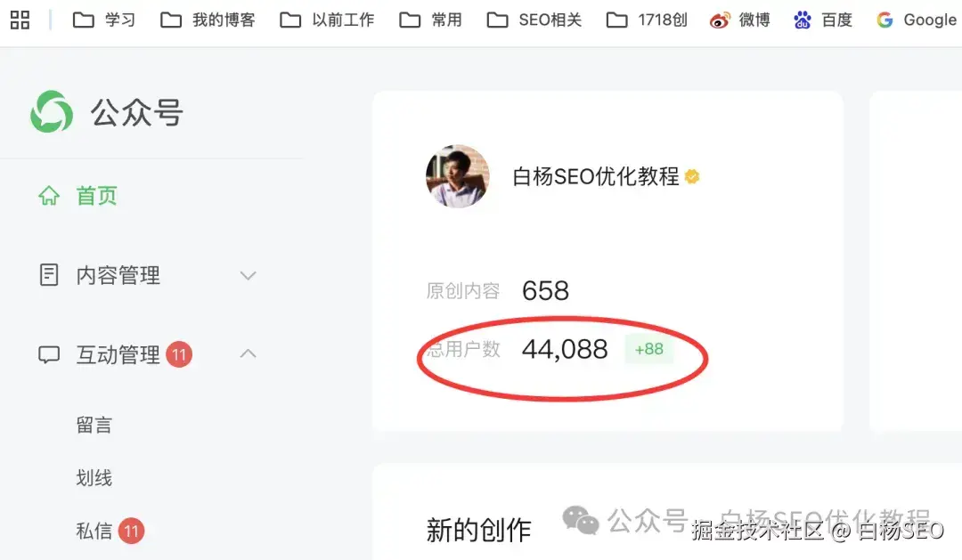
Task: Click the chat bubble icon for 互动管理
Action: point(49,354)
